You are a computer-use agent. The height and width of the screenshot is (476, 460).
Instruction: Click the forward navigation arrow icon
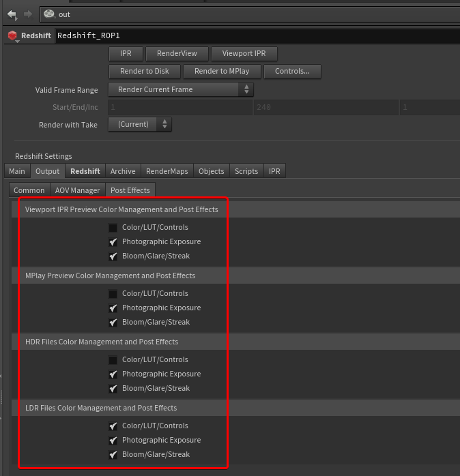pos(28,14)
